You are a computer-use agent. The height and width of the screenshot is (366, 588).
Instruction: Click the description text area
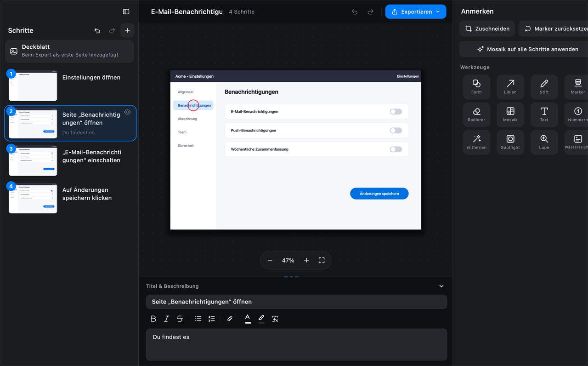click(296, 344)
